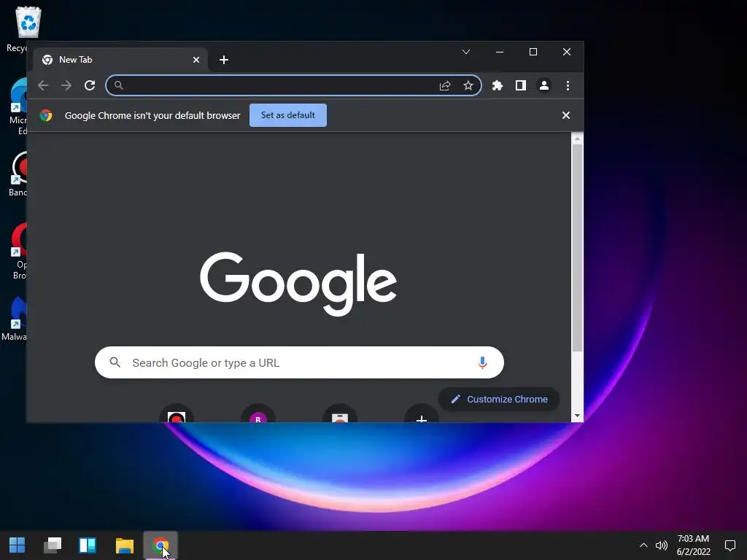Open the Chrome profile avatar
This screenshot has width=747, height=560.
pos(544,85)
